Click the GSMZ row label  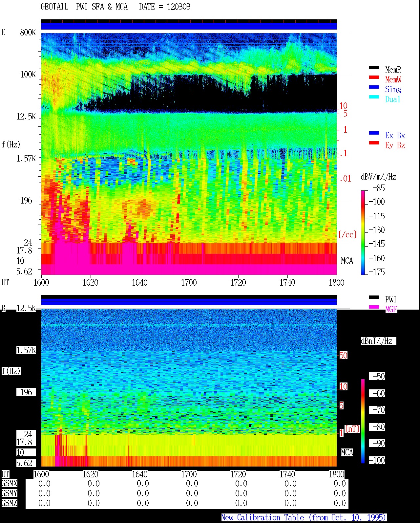9,503
